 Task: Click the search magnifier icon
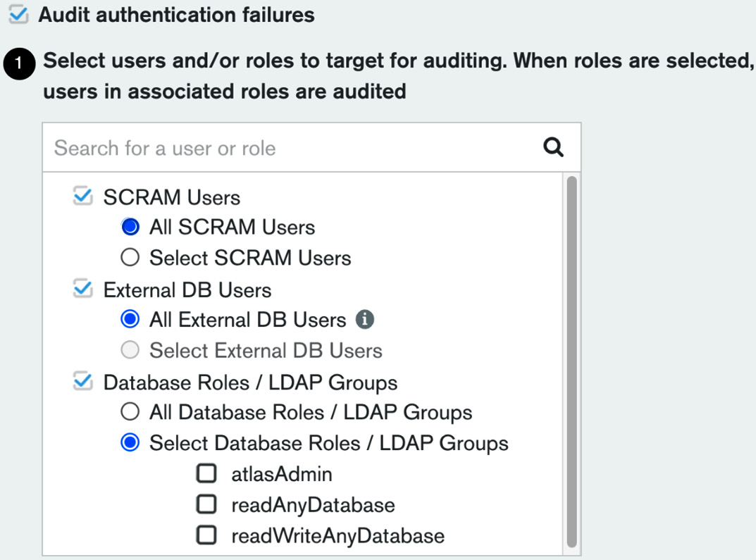tap(553, 147)
